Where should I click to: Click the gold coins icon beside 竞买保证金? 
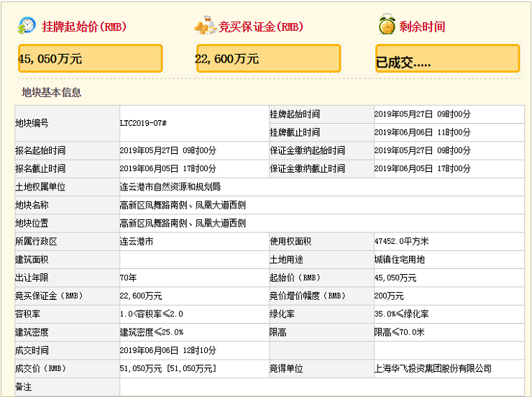pos(206,26)
